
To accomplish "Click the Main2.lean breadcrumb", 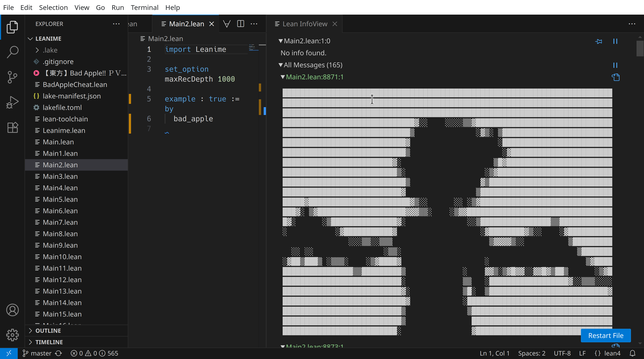I will click(x=165, y=39).
